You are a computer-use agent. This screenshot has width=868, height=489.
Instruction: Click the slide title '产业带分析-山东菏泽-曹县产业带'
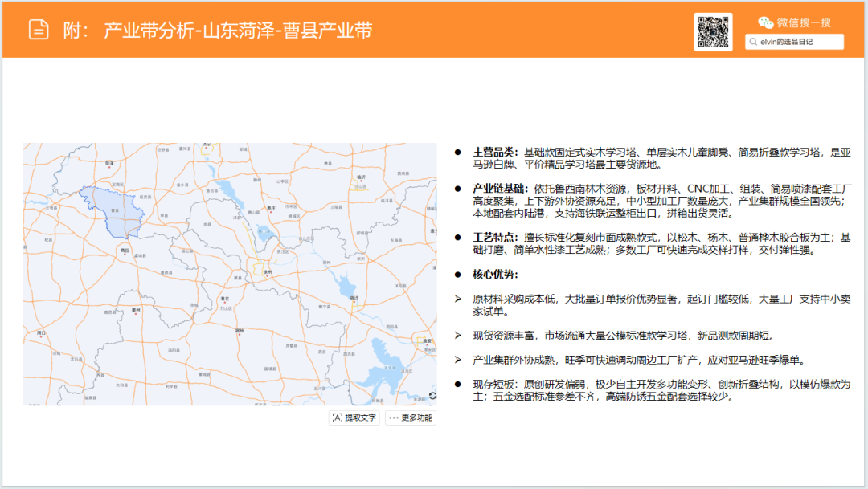[238, 30]
